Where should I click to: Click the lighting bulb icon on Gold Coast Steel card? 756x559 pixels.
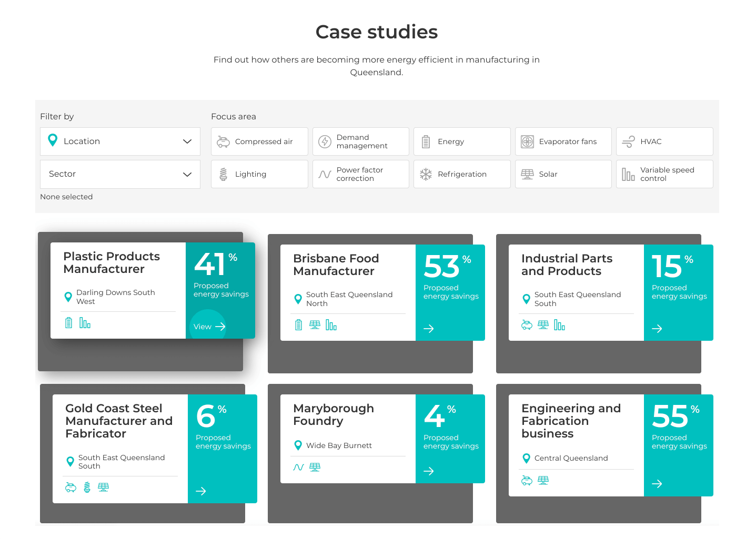pos(87,487)
